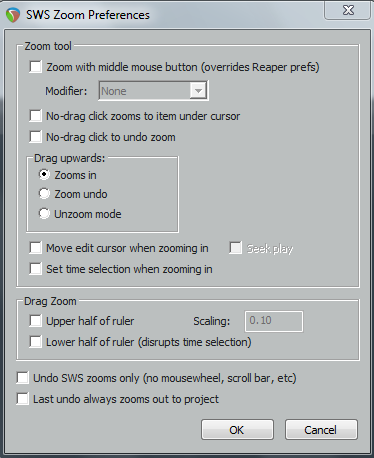Screen dimensions: 374x458
Task: Confirm settings with the OK button
Action: (237, 430)
